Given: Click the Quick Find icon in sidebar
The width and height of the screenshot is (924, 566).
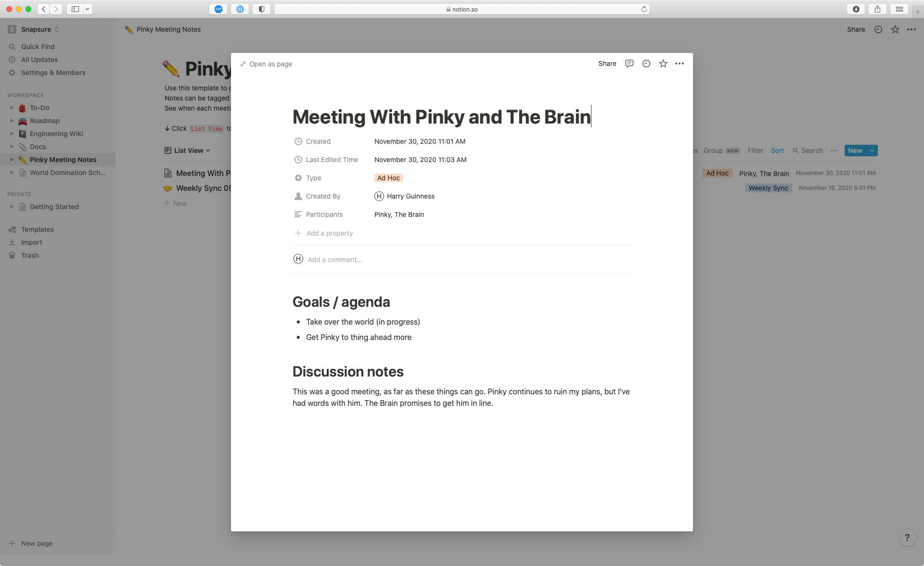Looking at the screenshot, I should 12,46.
